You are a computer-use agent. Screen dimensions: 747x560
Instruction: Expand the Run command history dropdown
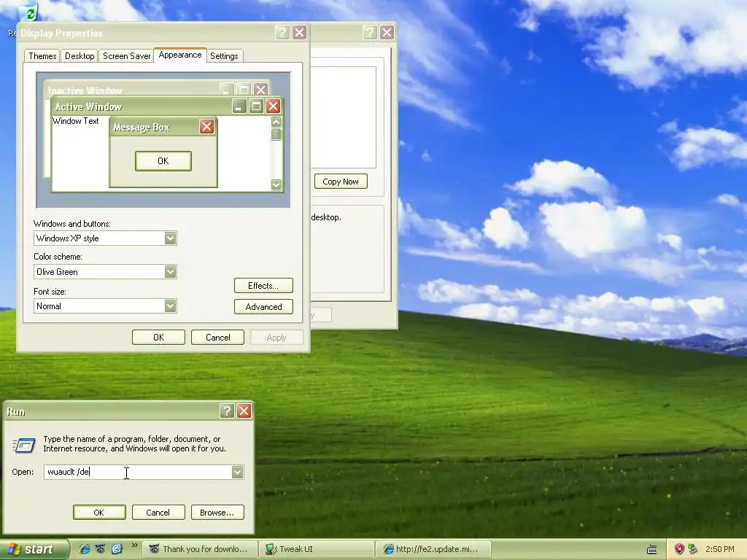(237, 472)
